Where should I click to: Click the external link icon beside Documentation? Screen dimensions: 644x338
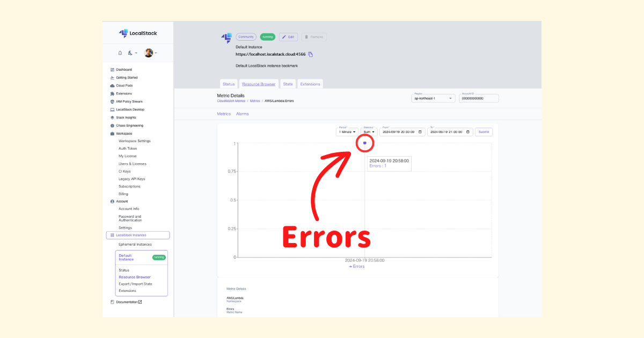tap(140, 302)
